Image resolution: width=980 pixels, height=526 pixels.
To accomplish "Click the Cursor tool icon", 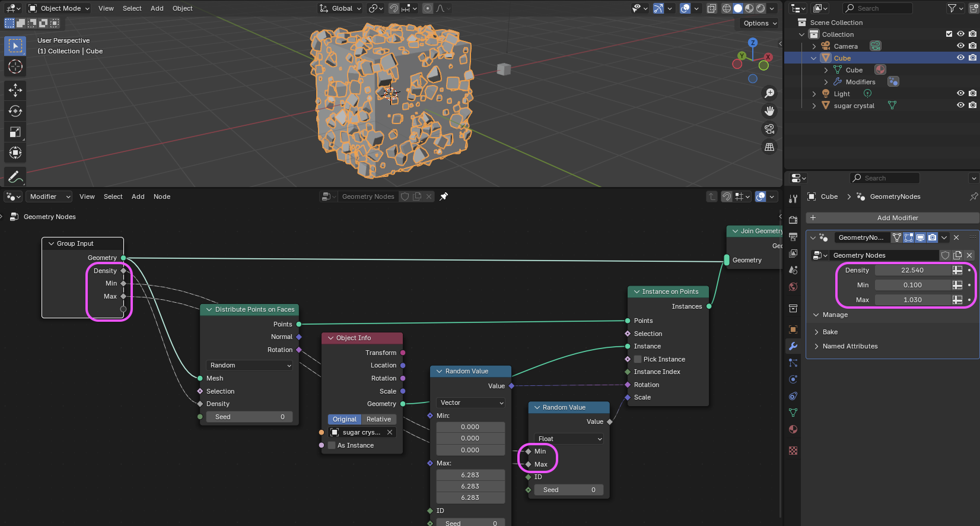I will click(15, 66).
